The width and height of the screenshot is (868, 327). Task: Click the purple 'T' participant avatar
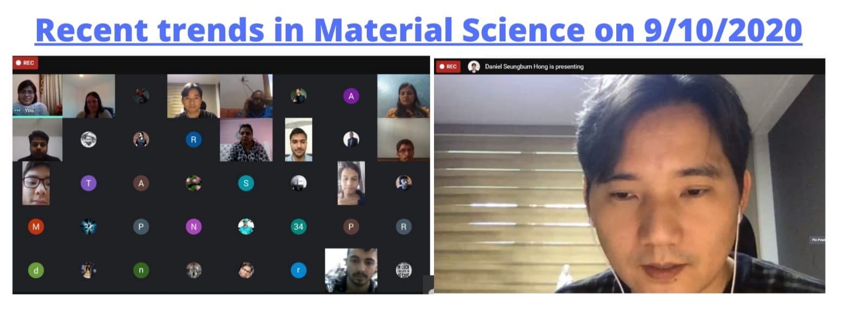tap(88, 183)
